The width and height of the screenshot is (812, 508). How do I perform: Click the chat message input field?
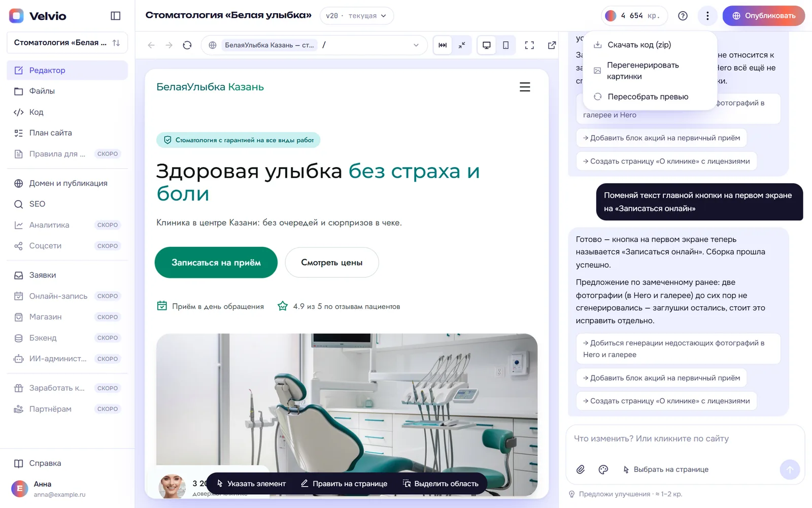(685, 438)
